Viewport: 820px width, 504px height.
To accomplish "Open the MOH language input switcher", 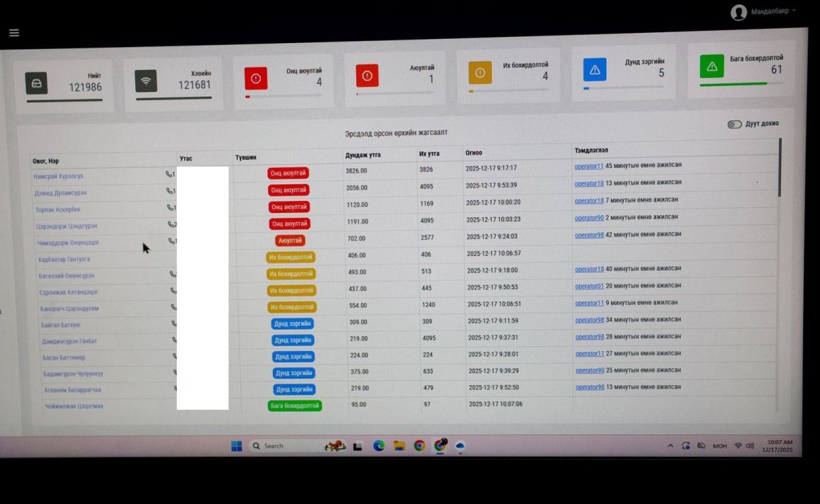I will tap(720, 446).
